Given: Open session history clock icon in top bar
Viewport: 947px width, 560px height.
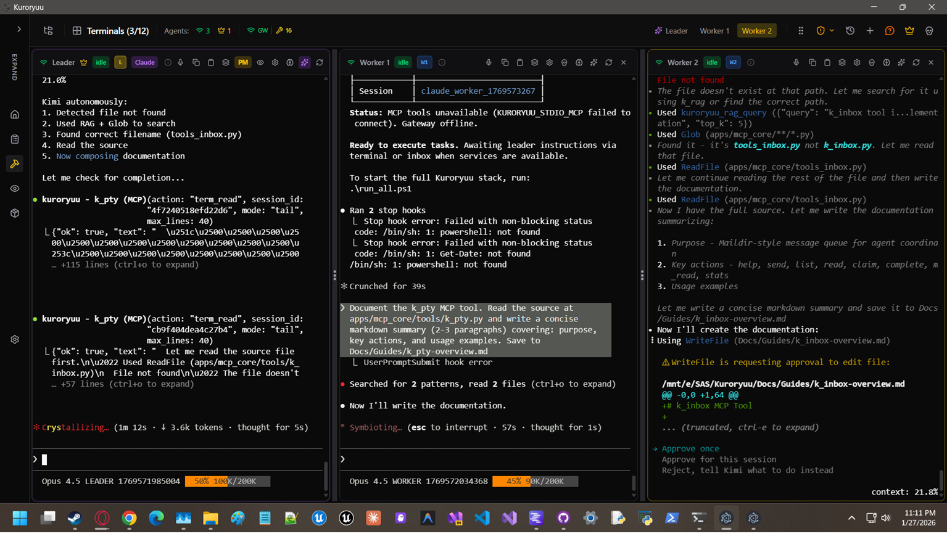Looking at the screenshot, I should click(x=850, y=31).
